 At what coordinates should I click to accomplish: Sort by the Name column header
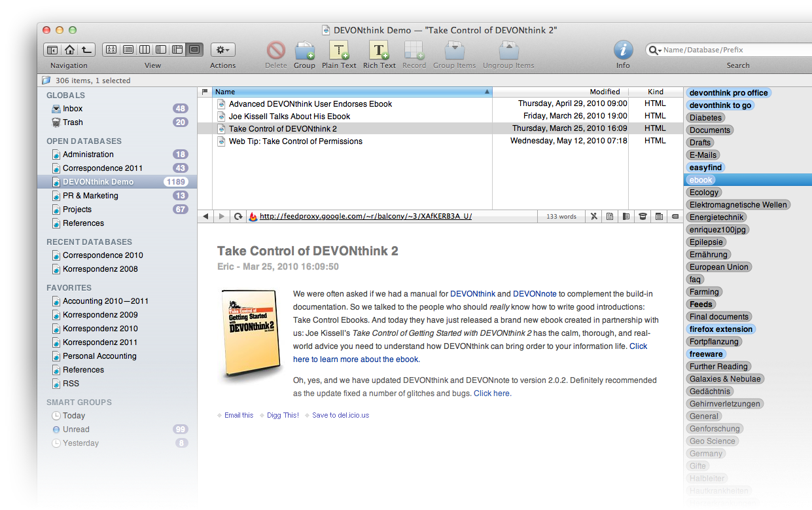pyautogui.click(x=352, y=92)
